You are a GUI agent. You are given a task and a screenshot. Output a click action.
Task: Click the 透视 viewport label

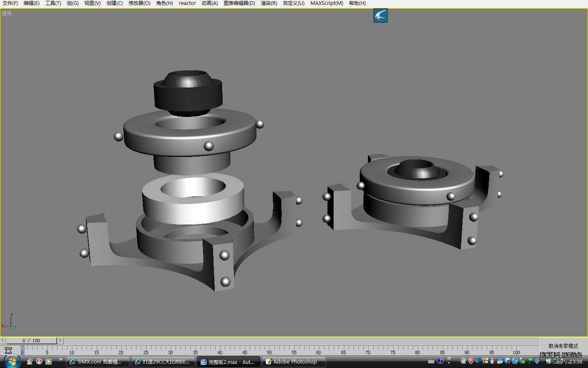[7, 13]
